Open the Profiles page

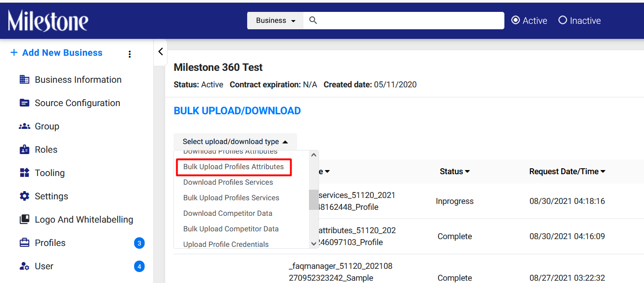coord(50,243)
